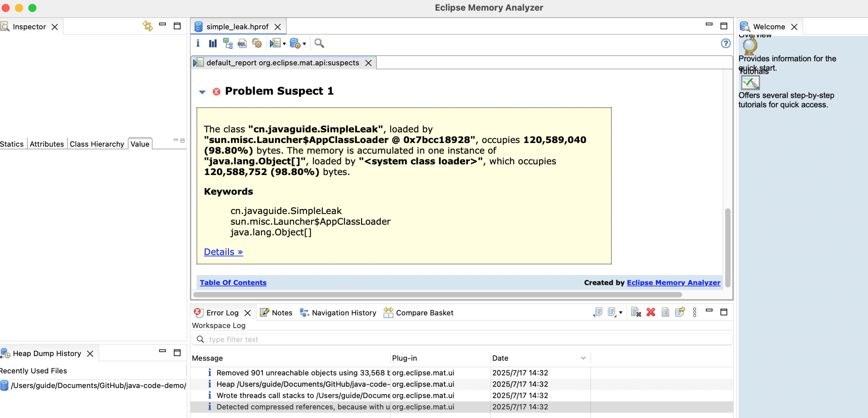Click the Find Object by address magnifier

coord(319,43)
